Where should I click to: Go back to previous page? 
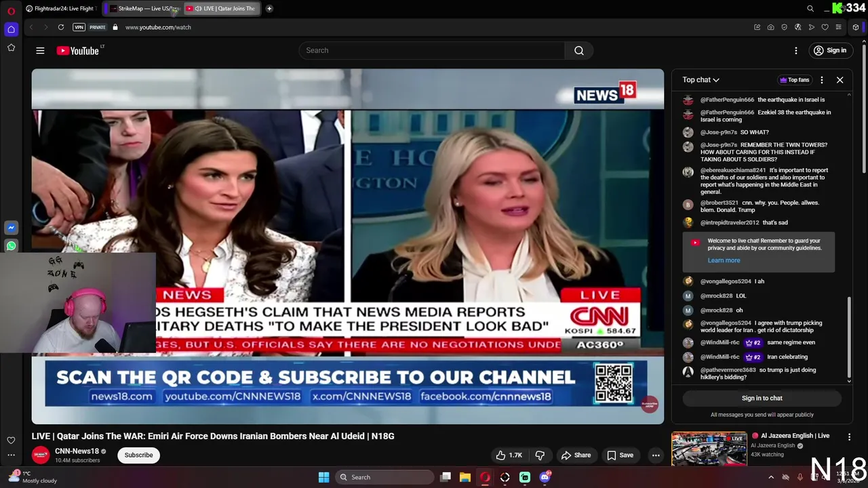(31, 27)
